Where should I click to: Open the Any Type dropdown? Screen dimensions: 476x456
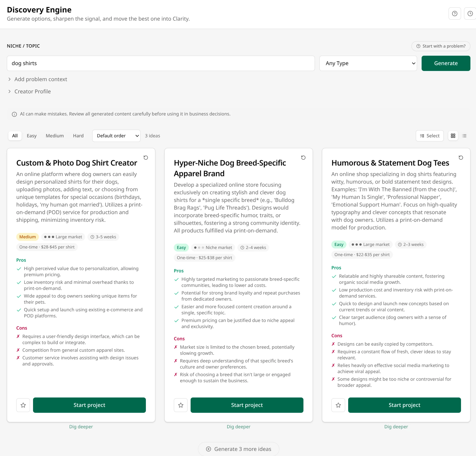tap(368, 63)
